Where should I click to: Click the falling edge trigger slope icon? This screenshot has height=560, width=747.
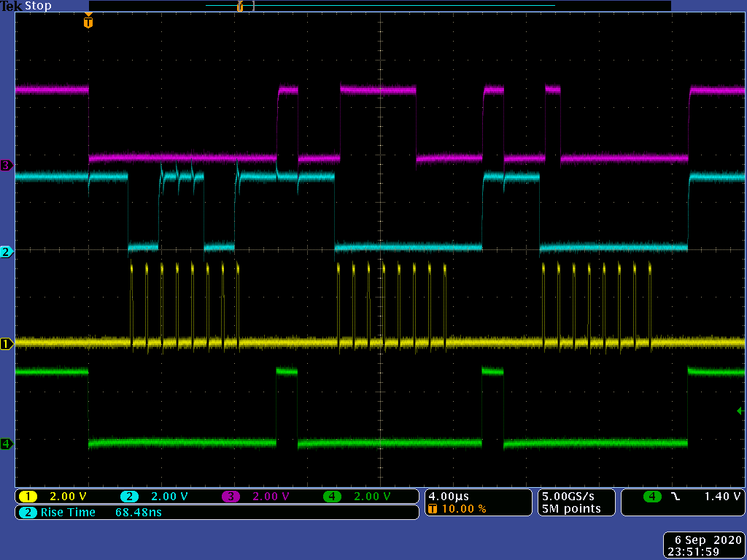(676, 497)
